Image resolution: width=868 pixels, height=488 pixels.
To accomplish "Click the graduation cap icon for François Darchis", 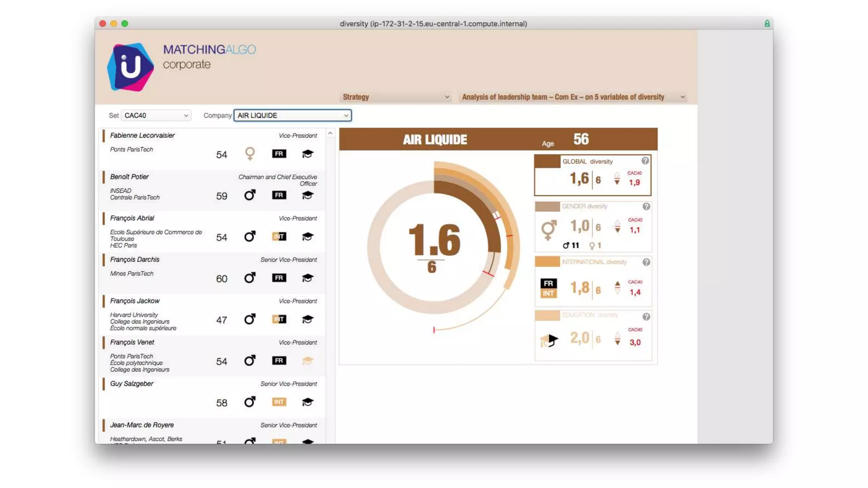I will click(x=308, y=278).
